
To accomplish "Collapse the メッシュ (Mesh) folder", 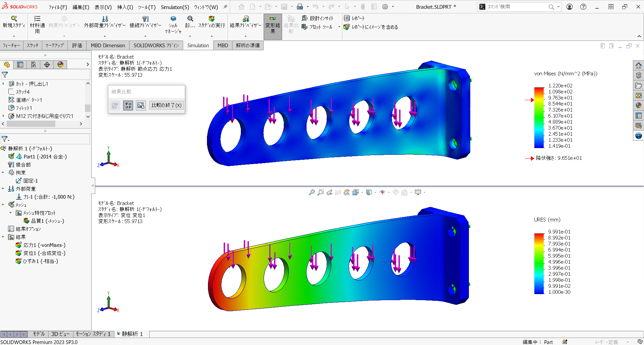I will click(x=3, y=205).
